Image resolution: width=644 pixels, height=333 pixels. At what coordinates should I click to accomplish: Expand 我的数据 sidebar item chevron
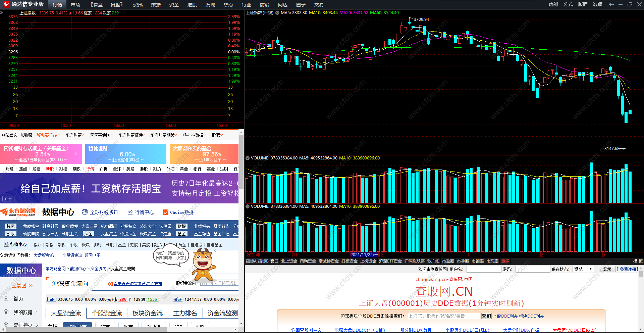pyautogui.click(x=36, y=312)
